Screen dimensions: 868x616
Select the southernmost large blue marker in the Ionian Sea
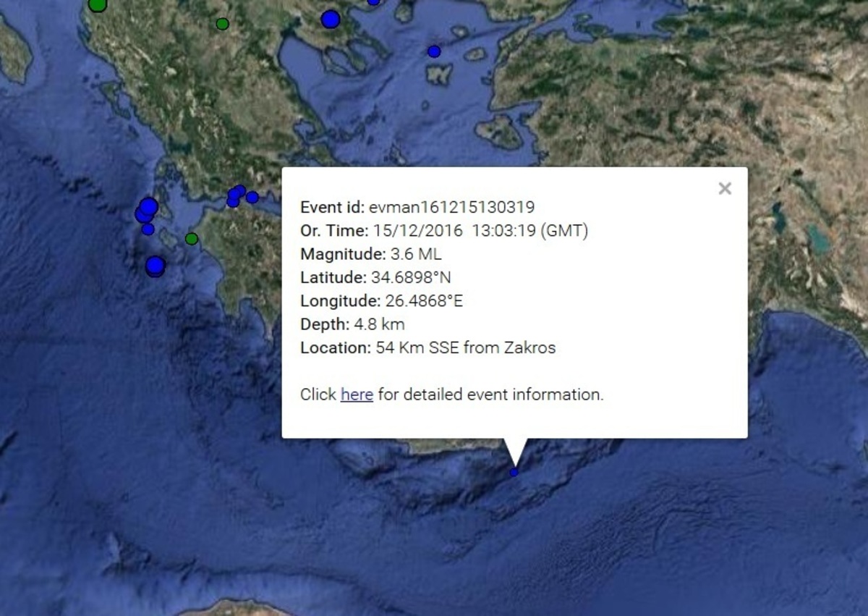(x=155, y=266)
